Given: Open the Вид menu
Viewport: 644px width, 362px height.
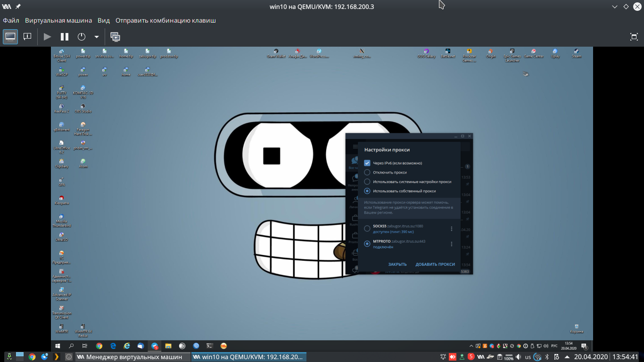Looking at the screenshot, I should coord(104,20).
